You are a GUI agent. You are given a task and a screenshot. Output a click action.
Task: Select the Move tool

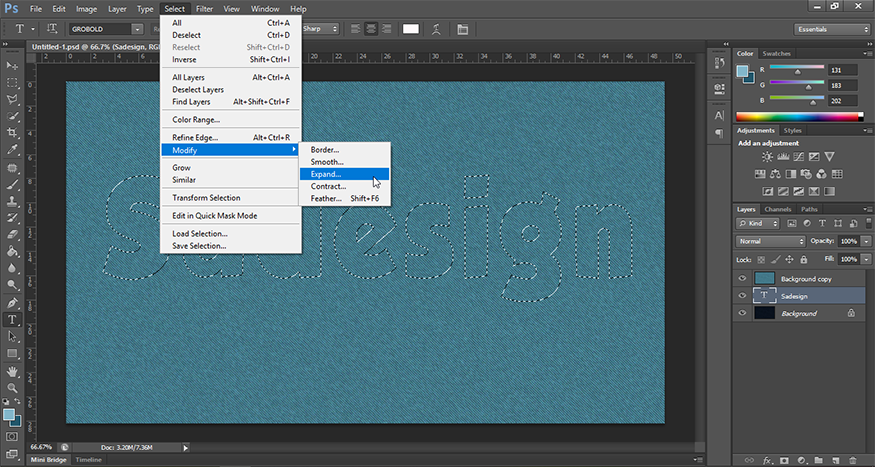(12, 66)
